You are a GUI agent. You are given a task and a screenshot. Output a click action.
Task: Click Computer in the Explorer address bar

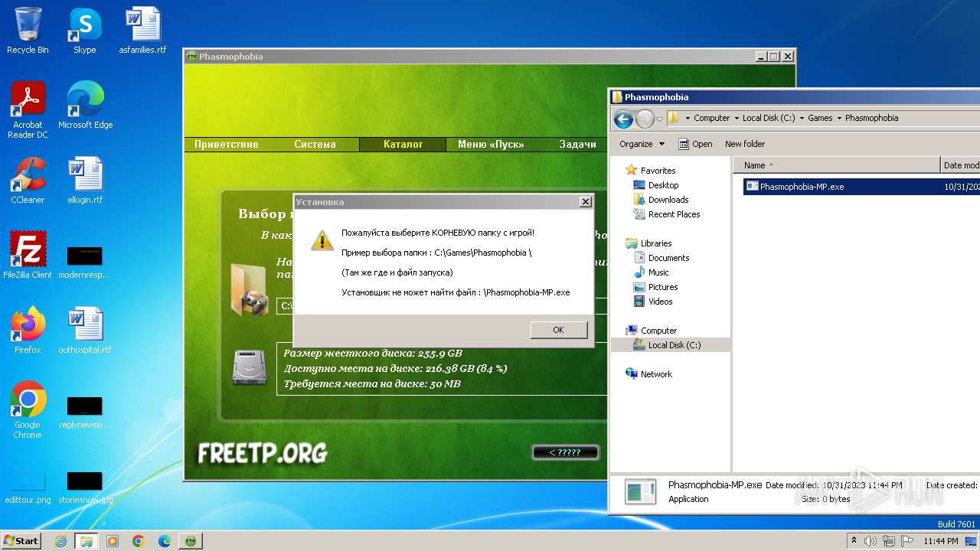[711, 118]
